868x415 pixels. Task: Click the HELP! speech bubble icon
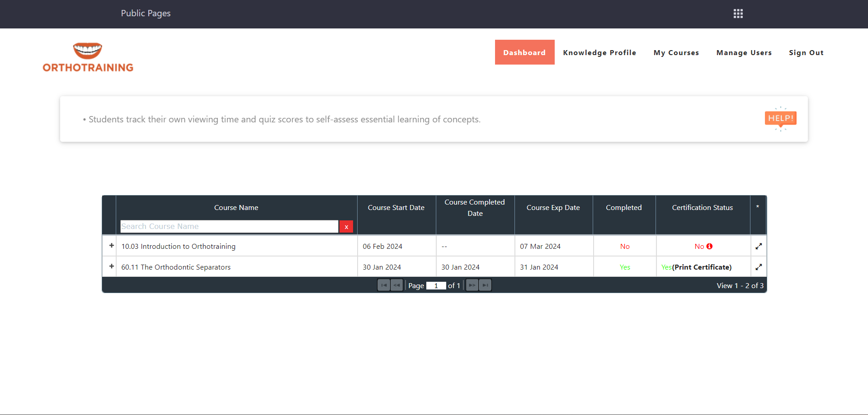(x=780, y=119)
